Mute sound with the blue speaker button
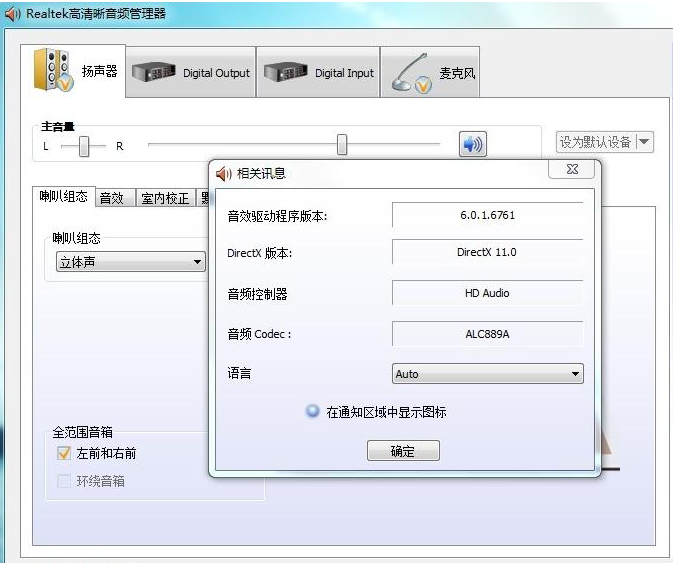The width and height of the screenshot is (673, 563). [x=472, y=144]
